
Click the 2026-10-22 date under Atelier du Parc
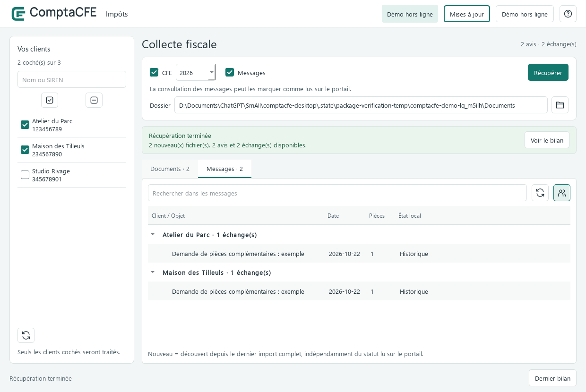tap(345, 254)
